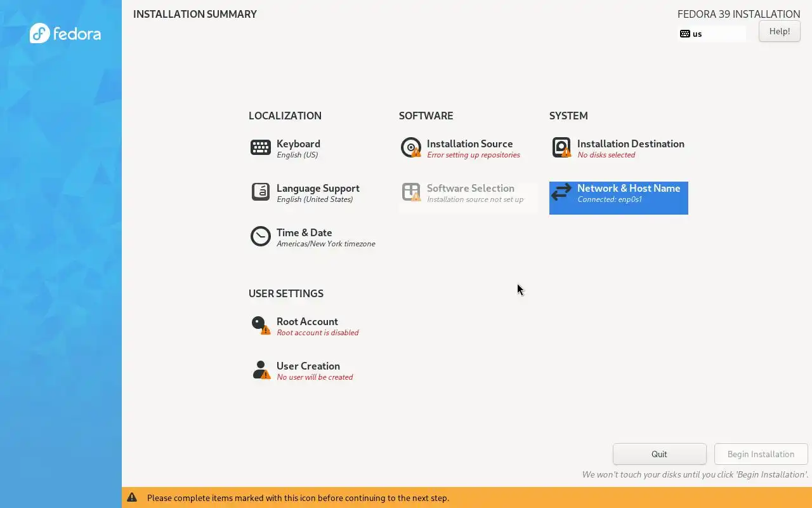Click the Quit button
812x508 pixels.
coord(659,454)
